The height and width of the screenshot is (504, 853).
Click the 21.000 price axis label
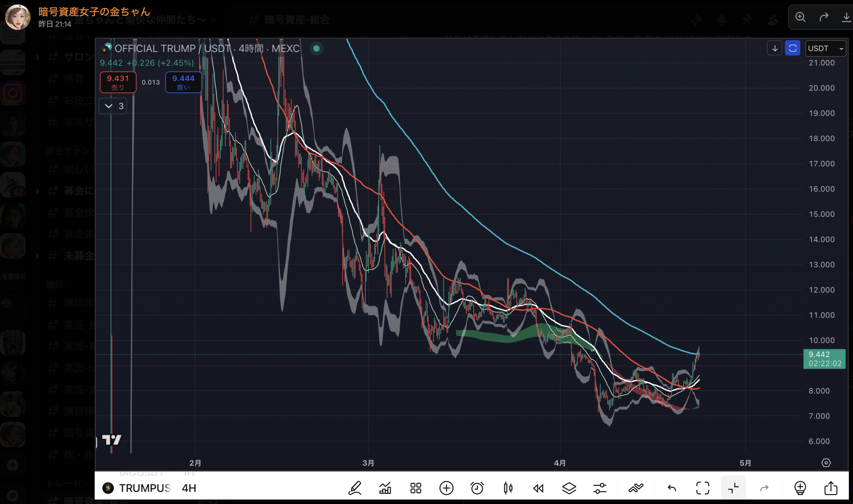[x=822, y=63]
